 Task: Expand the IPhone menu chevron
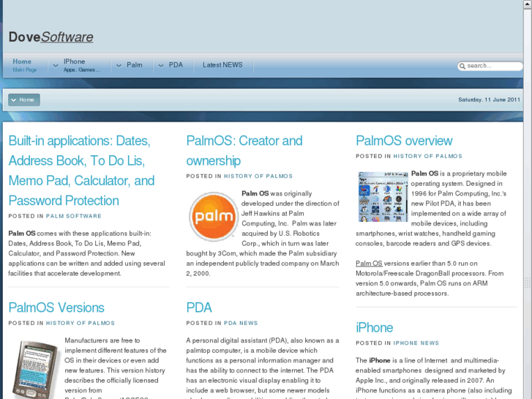[56, 66]
